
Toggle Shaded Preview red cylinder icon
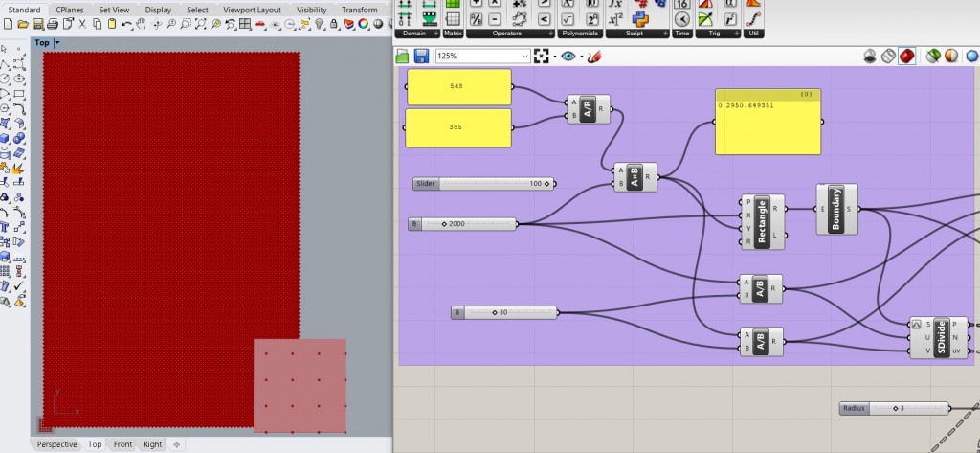coord(907,57)
